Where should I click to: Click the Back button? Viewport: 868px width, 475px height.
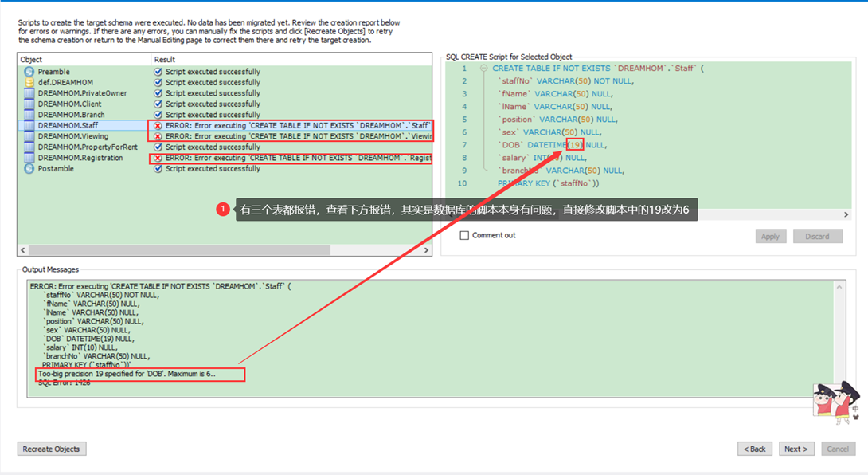point(754,449)
